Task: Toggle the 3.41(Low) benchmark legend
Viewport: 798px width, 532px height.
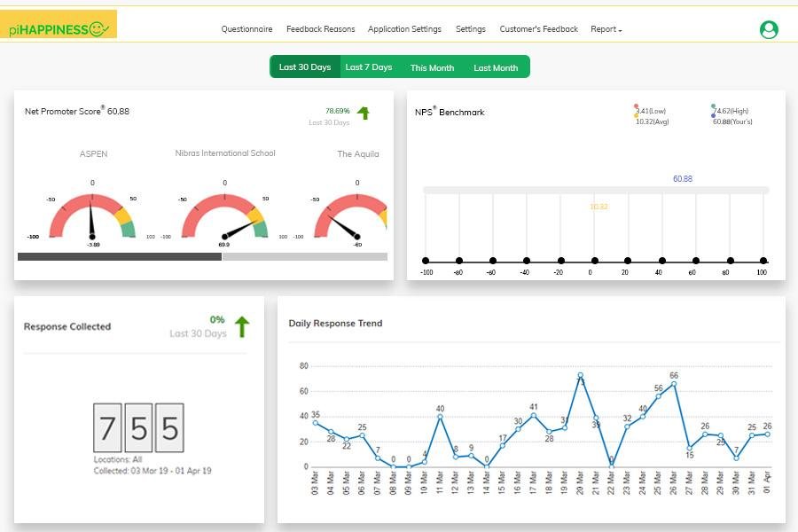Action: (x=650, y=111)
